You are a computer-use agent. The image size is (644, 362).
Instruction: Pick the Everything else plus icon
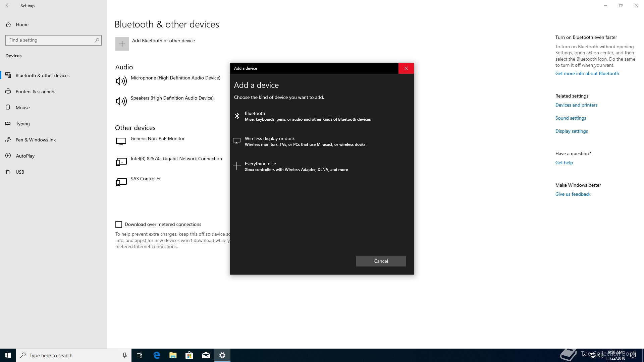[237, 166]
